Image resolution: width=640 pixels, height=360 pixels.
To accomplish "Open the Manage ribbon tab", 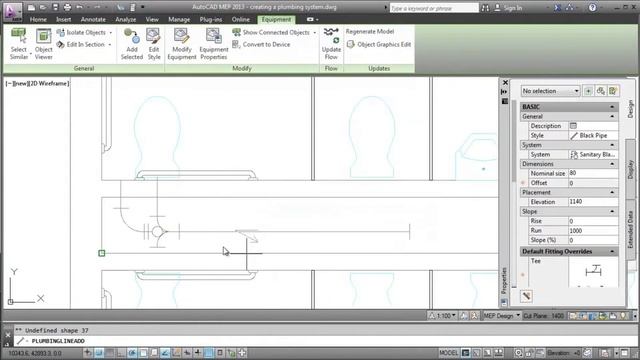I will (x=179, y=19).
